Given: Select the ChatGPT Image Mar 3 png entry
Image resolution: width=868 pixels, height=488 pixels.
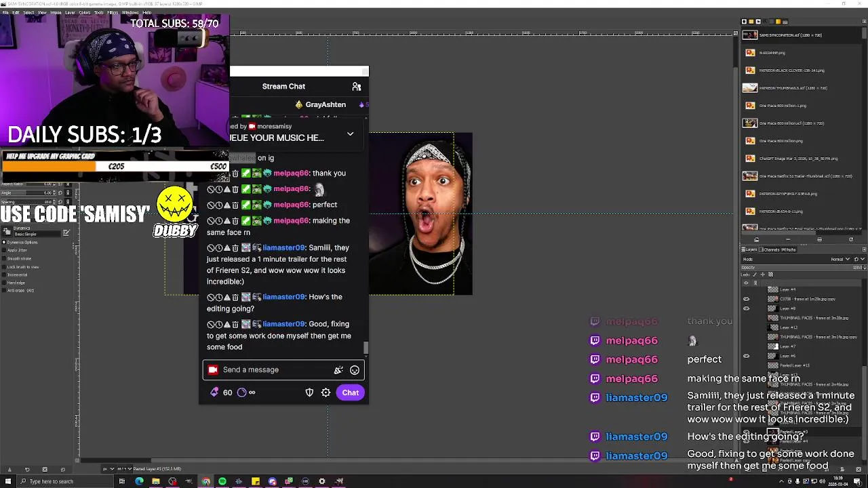Looking at the screenshot, I should (x=800, y=159).
